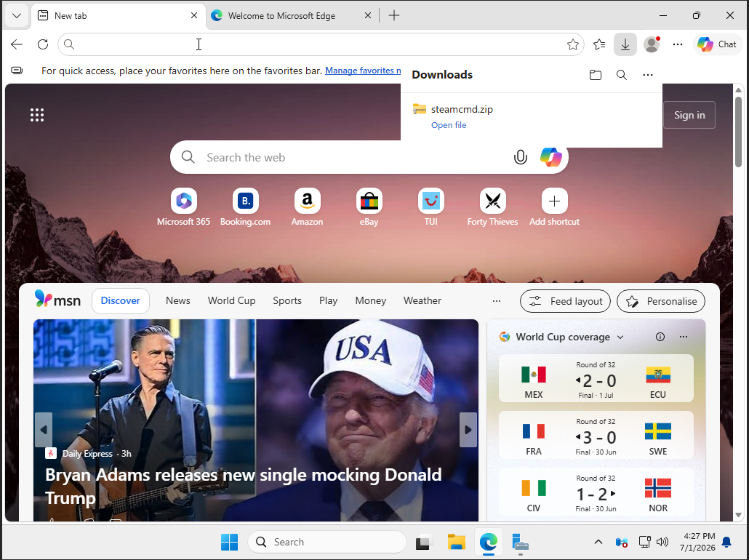Close the New tab tab
Image resolution: width=749 pixels, height=560 pixels.
194,16
